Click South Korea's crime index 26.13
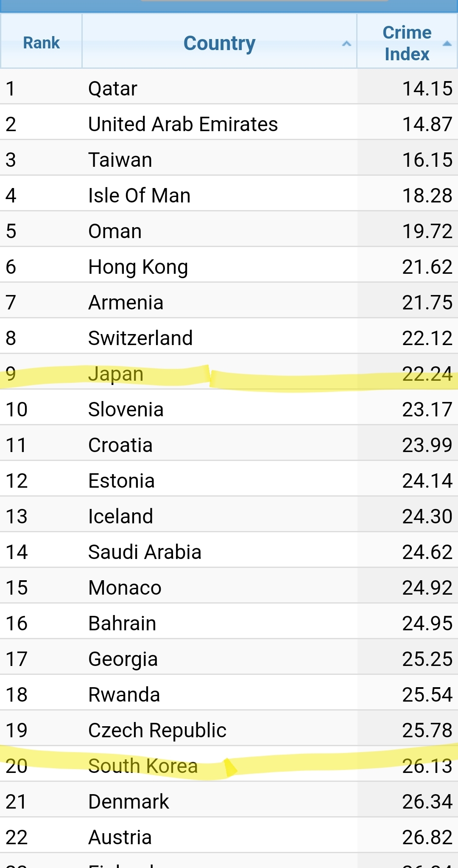Viewport: 458px width, 868px height. click(x=427, y=766)
